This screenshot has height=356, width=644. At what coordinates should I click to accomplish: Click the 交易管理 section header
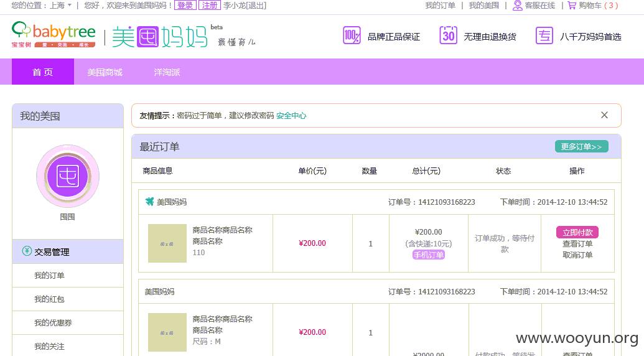68,251
